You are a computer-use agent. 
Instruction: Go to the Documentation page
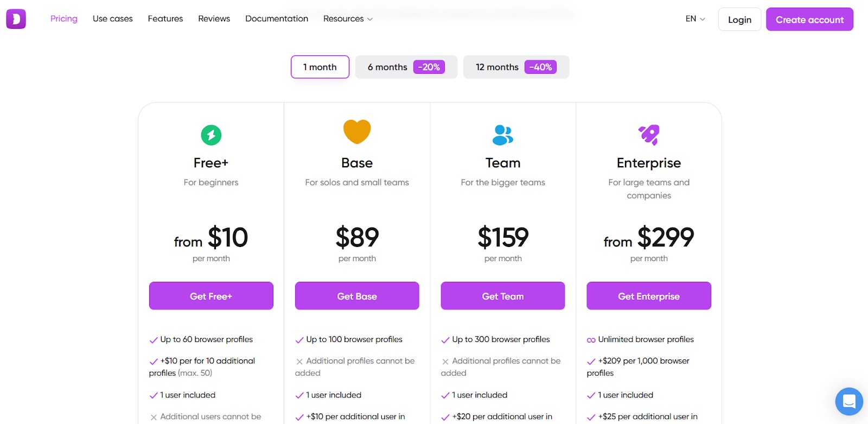point(277,18)
